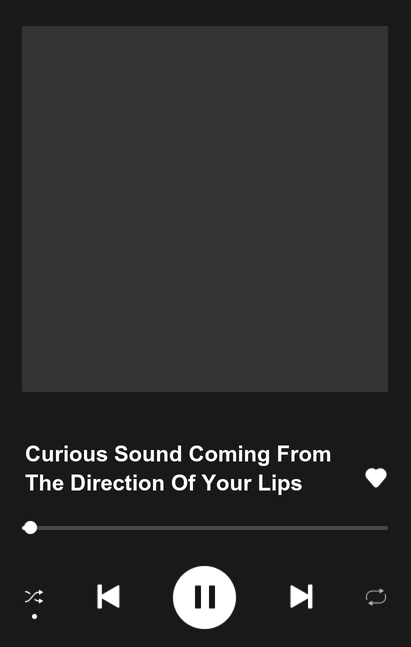
Task: Click the center of the gray cover image
Action: [205, 209]
